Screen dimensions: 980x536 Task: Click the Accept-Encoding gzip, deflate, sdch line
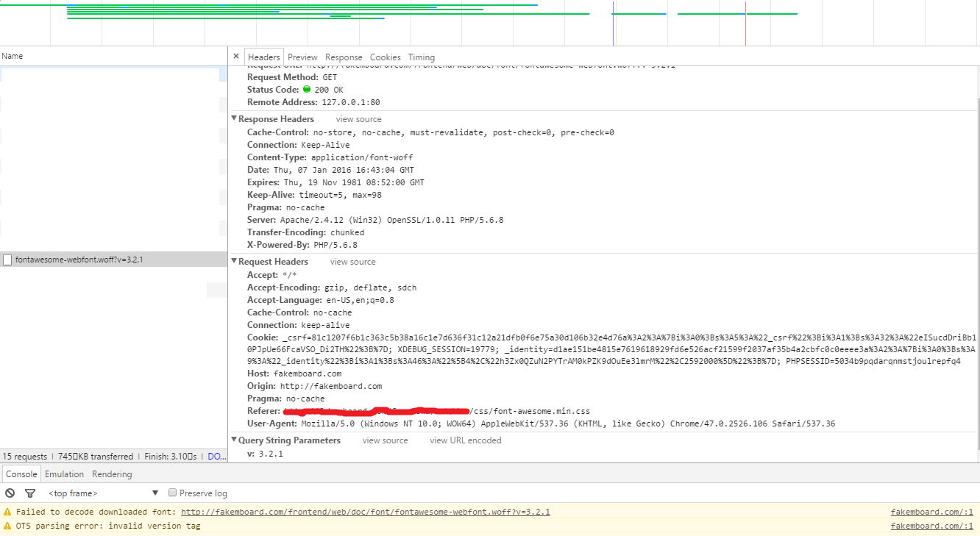pyautogui.click(x=332, y=287)
